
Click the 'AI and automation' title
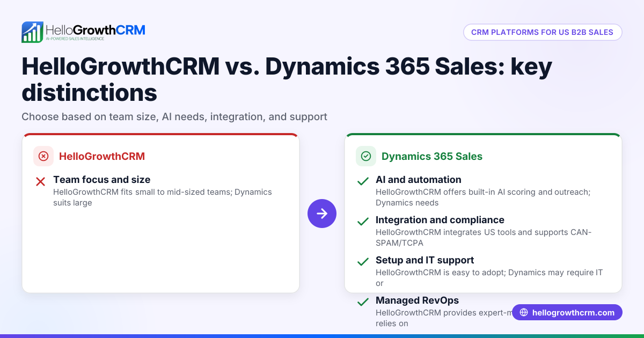(x=419, y=180)
